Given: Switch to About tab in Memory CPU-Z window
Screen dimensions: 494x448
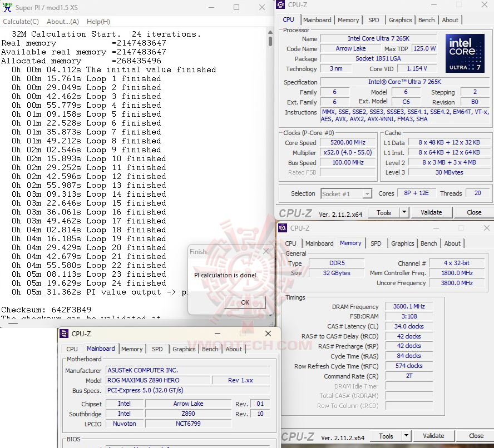Looking at the screenshot, I should tap(452, 243).
